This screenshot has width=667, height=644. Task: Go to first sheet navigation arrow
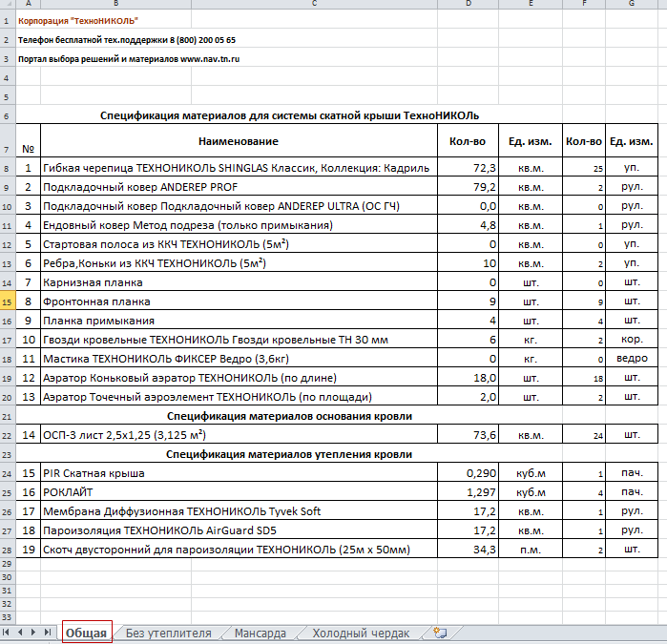tap(9, 633)
